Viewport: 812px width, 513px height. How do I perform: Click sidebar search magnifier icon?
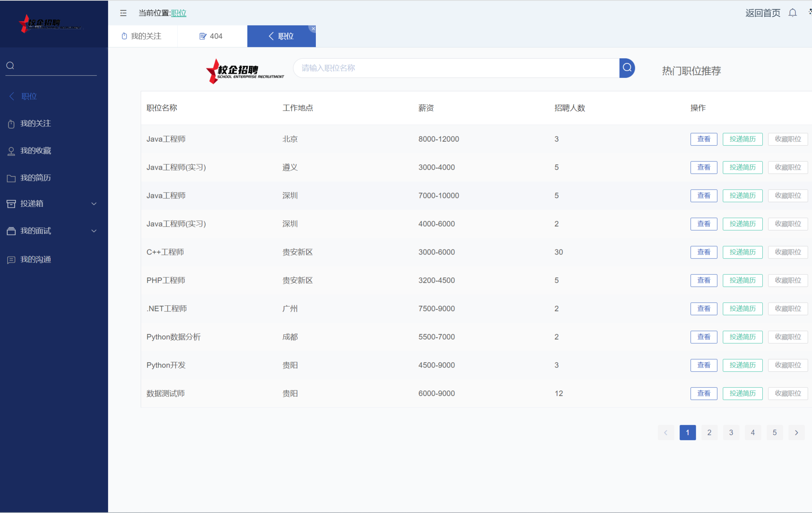[10, 66]
